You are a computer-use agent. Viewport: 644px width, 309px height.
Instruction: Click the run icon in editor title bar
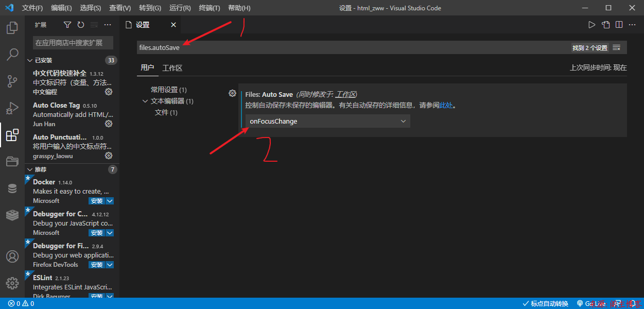pos(592,25)
